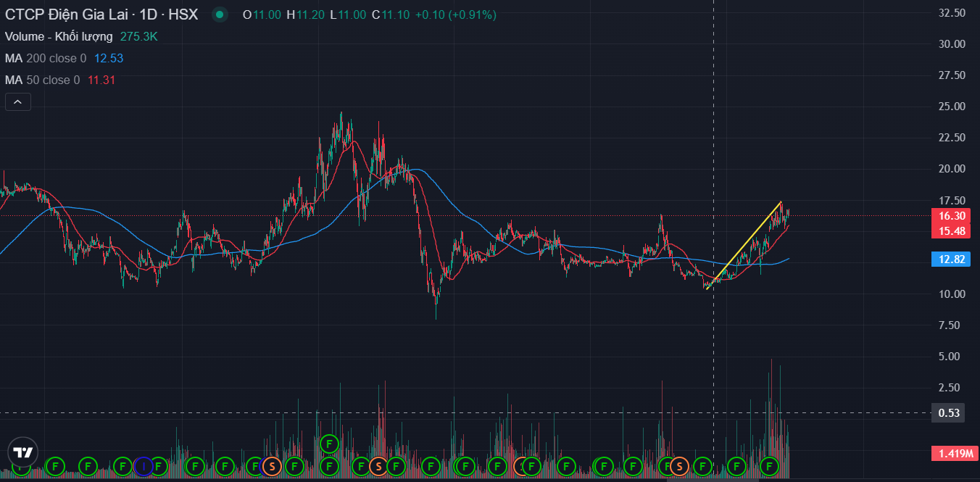Image resolution: width=980 pixels, height=482 pixels.
Task: Click the C11.10 close value
Action: (x=391, y=14)
